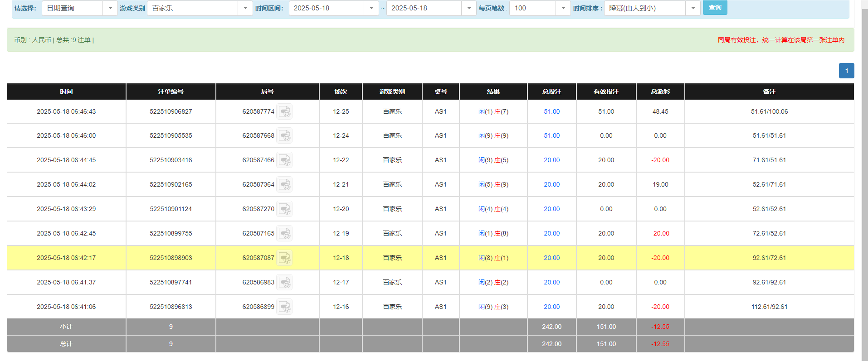Viewport: 868px width, 361px height.
Task: Change per-page count dropdown showing 100
Action: (x=563, y=8)
